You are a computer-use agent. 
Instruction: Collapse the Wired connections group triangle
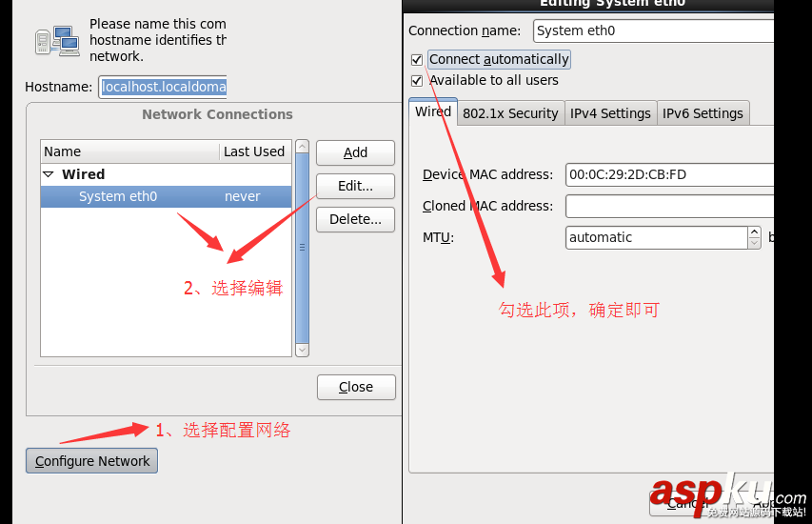pos(49,174)
